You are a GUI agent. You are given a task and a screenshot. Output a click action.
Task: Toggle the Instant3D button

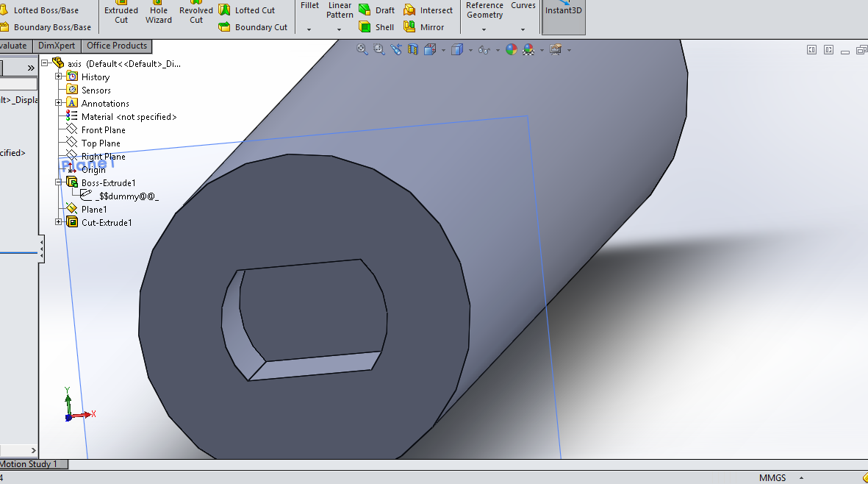564,17
